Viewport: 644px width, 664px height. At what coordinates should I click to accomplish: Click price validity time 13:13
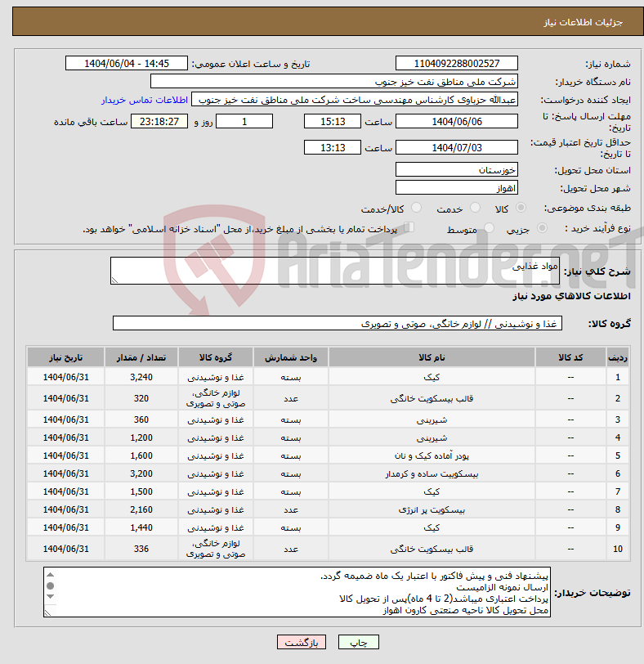coord(333,148)
